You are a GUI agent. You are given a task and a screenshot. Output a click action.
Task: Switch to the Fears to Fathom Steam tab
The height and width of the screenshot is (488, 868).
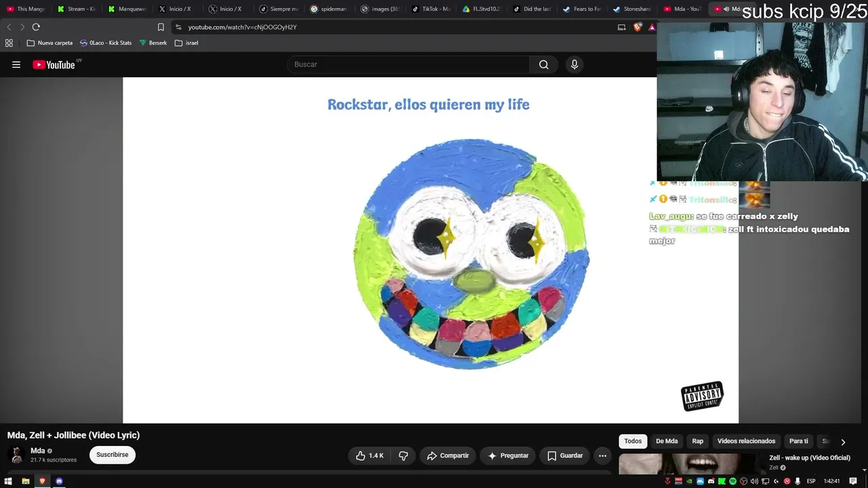pos(583,9)
